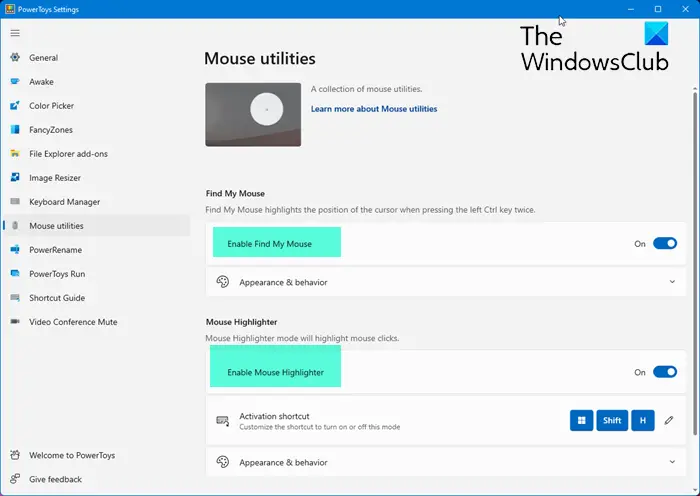Click the Welcome to PowerToys icon

[x=15, y=455]
